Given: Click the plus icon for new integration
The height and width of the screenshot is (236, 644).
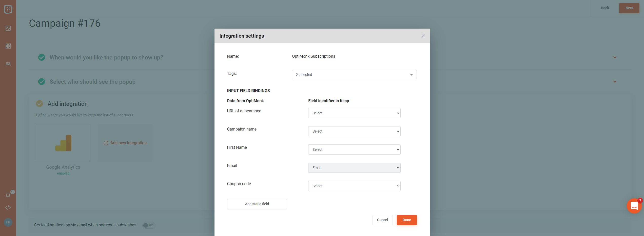Looking at the screenshot, I should [106, 143].
